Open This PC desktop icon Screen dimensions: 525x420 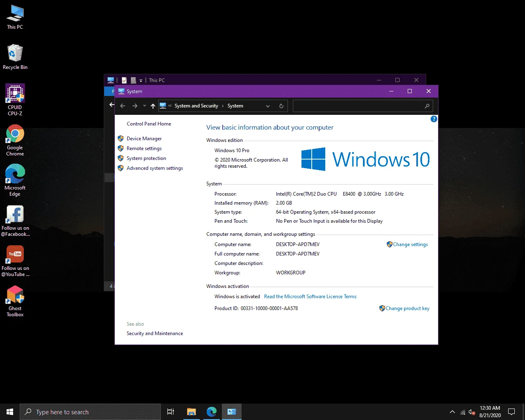pos(15,17)
